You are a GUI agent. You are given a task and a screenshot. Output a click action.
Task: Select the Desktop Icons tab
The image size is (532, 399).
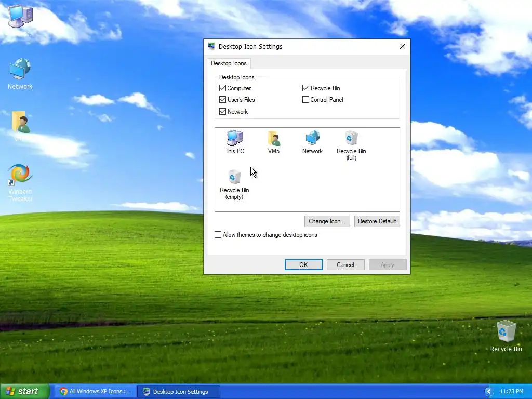tap(229, 63)
